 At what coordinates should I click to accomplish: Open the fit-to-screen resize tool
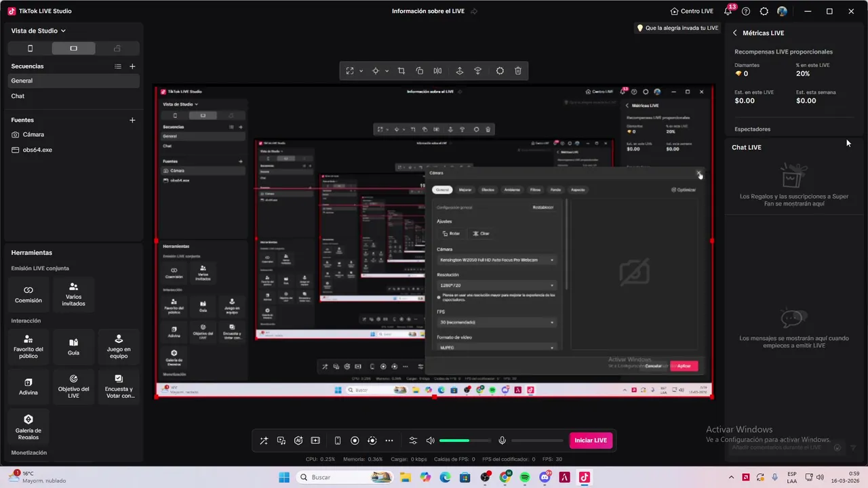point(350,71)
